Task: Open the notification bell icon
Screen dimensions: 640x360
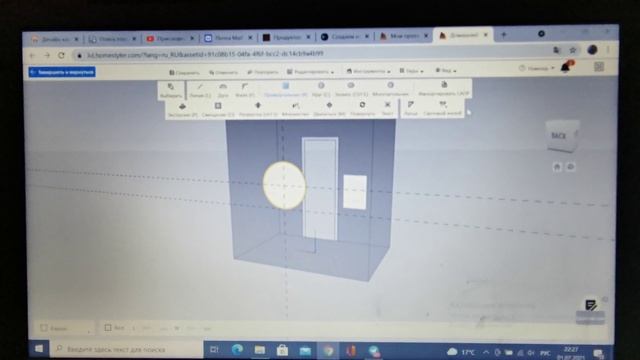Action: click(x=566, y=67)
